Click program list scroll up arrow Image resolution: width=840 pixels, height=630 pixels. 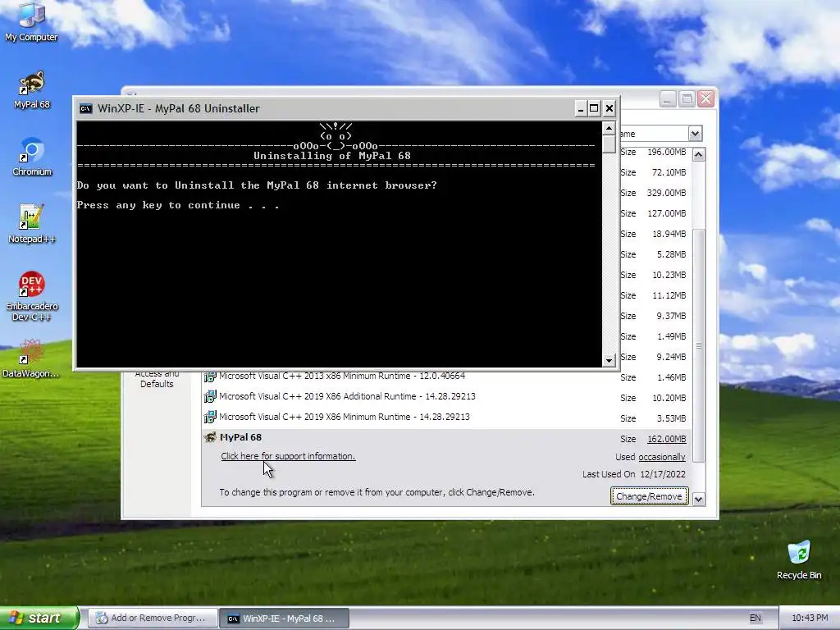699,155
